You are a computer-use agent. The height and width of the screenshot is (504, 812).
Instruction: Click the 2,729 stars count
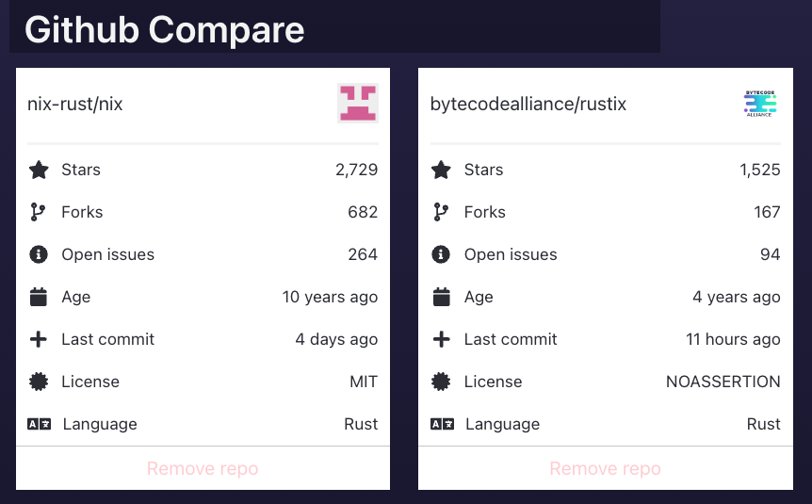coord(356,171)
